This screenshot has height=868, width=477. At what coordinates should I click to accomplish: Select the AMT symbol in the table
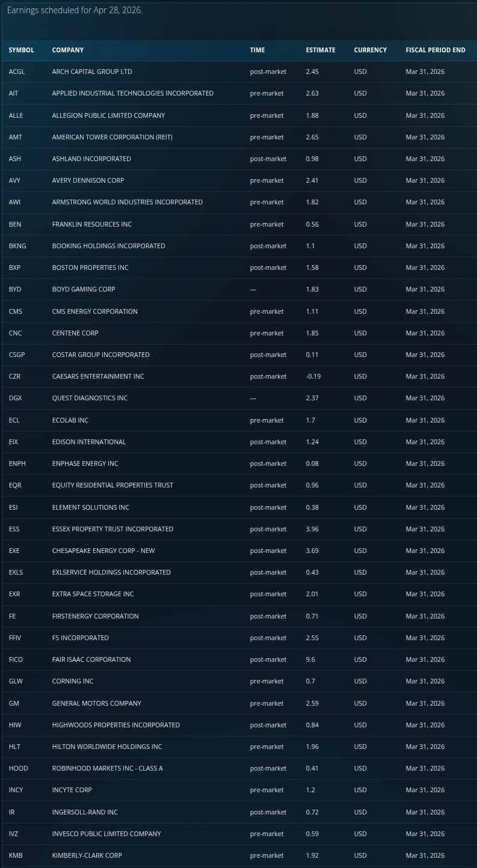point(16,137)
